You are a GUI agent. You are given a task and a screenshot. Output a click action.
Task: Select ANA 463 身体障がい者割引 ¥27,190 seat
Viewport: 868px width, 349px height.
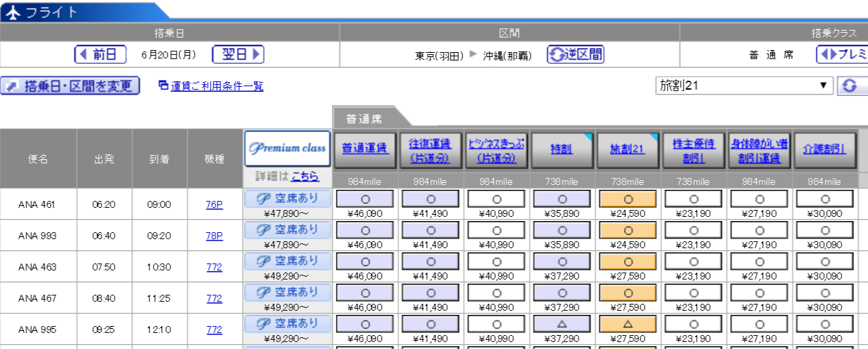(x=759, y=261)
